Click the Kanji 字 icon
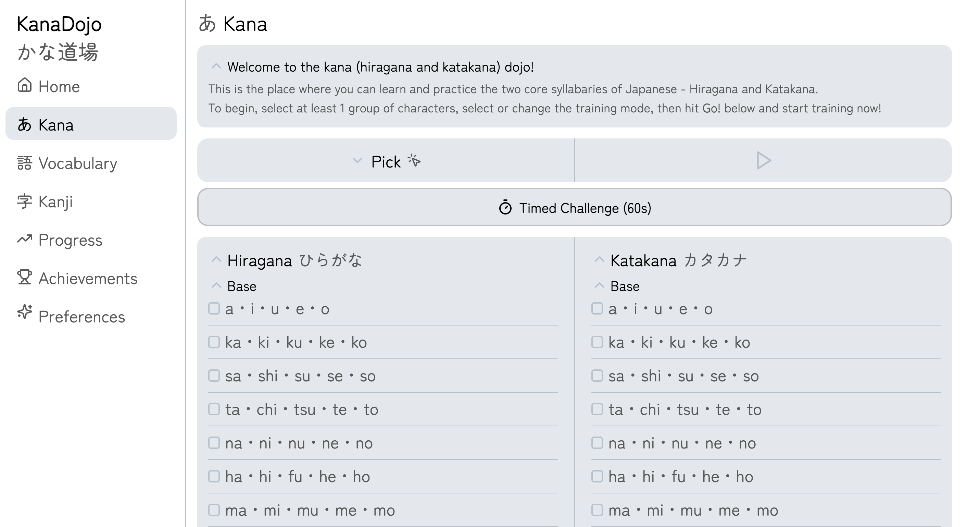This screenshot has height=527, width=980. click(x=24, y=201)
